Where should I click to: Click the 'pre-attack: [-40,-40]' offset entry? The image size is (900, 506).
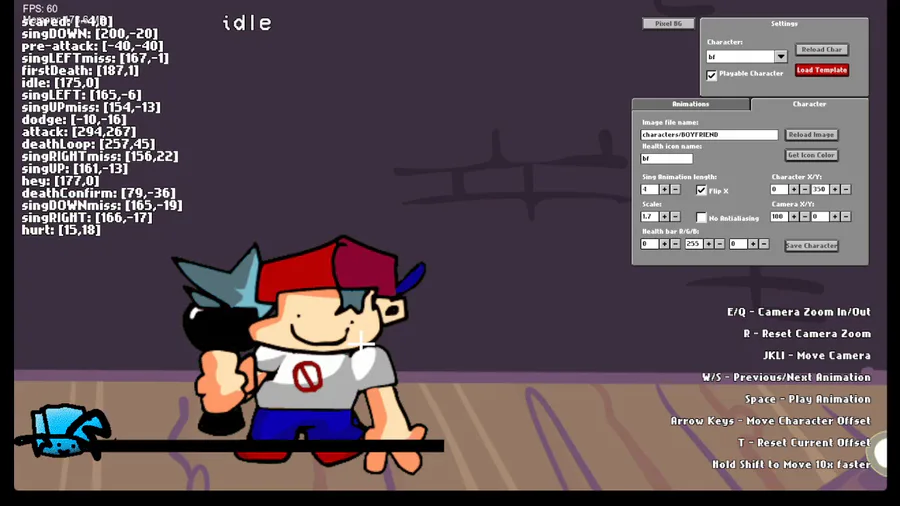tap(92, 46)
